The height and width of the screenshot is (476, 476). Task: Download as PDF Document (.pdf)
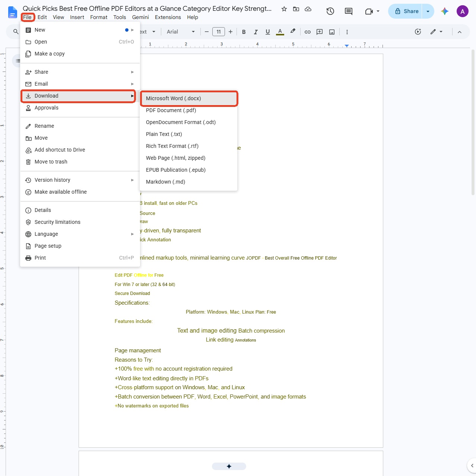pos(188,110)
